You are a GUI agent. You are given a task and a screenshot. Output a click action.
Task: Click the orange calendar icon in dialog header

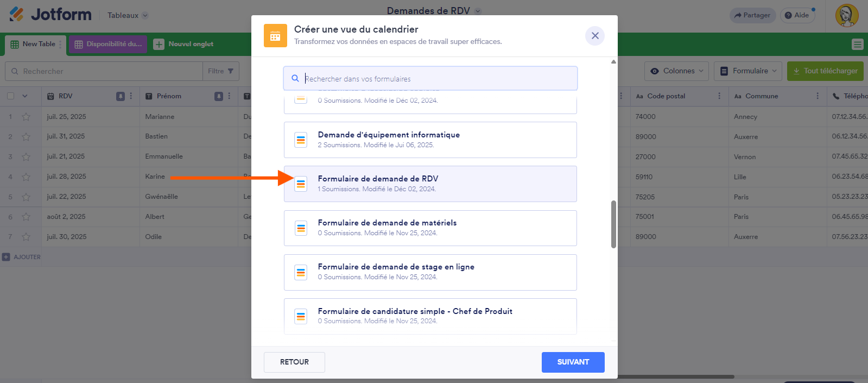pos(276,35)
